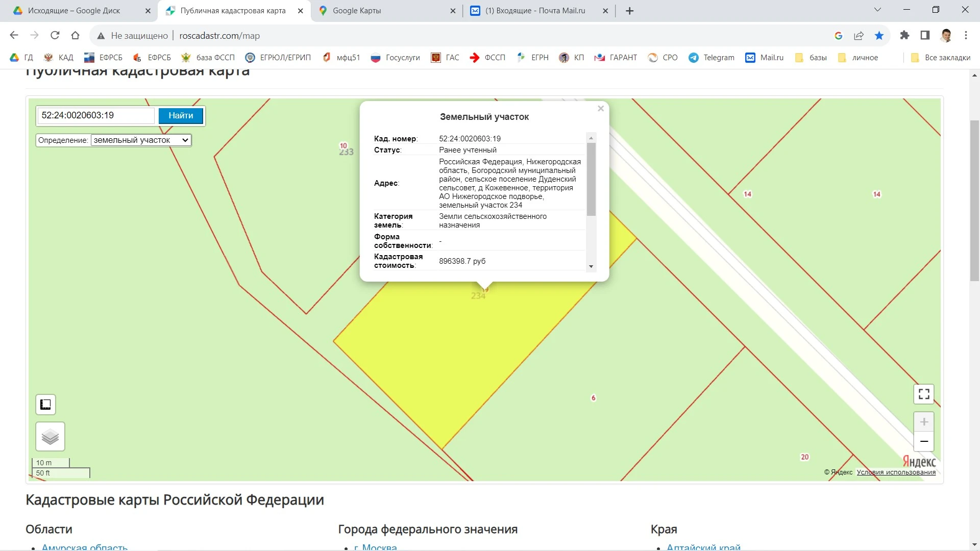Open the ЕГРЮЛ/ЕГРИП bookmark

pos(278,58)
